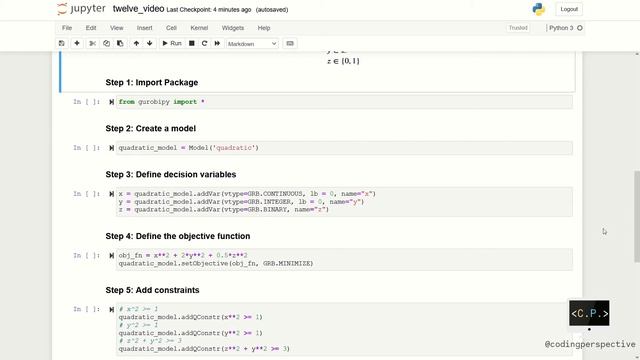Paste cells below icon
The width and height of the screenshot is (640, 360).
point(120,43)
